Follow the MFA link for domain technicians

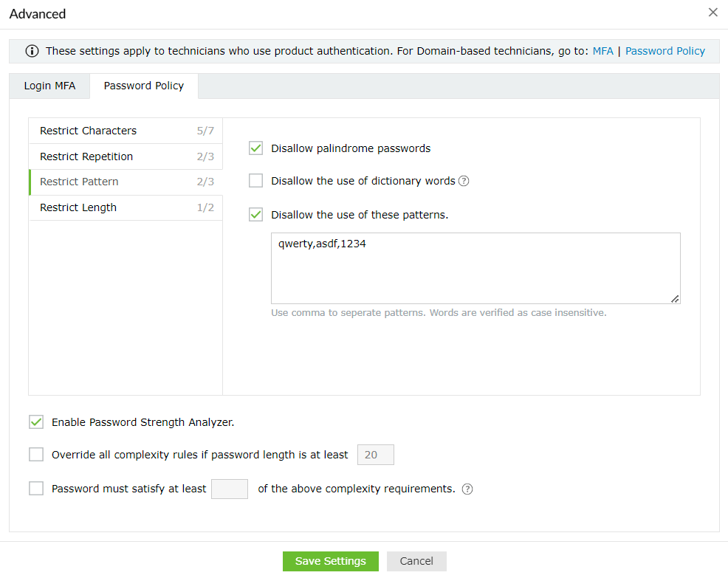[x=602, y=51]
